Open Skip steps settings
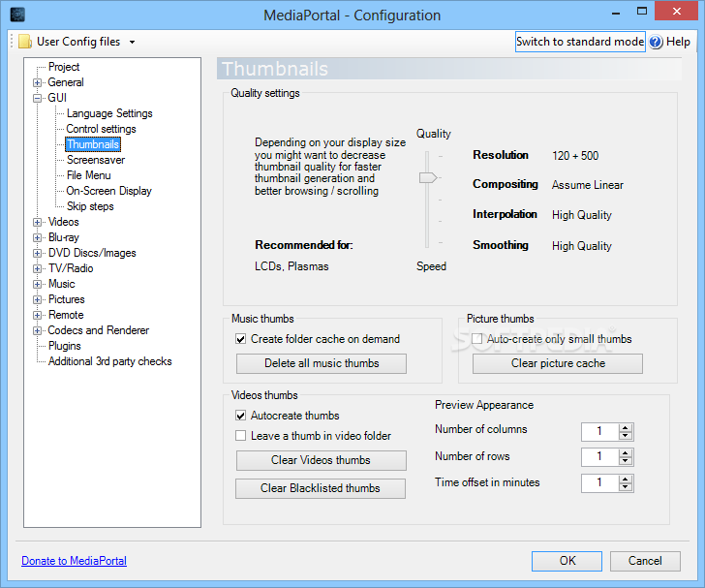Image resolution: width=705 pixels, height=588 pixels. coord(90,206)
